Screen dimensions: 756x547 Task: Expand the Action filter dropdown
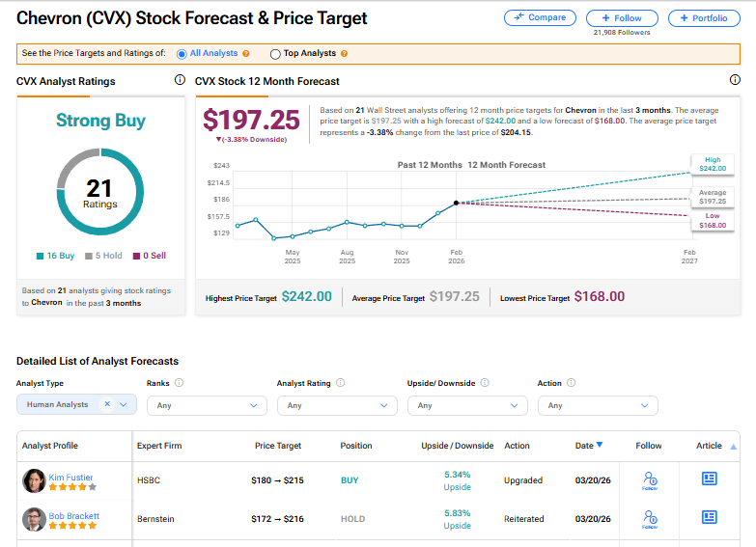tap(598, 405)
